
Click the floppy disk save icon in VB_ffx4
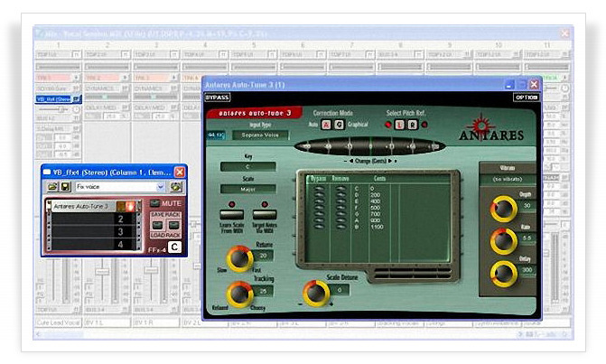pyautogui.click(x=65, y=187)
